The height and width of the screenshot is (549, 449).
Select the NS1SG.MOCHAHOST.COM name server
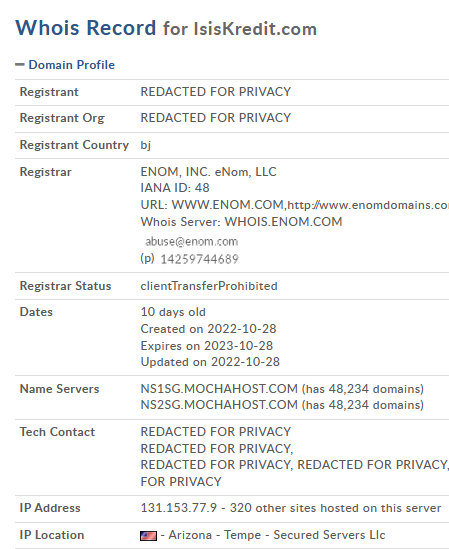coord(219,389)
